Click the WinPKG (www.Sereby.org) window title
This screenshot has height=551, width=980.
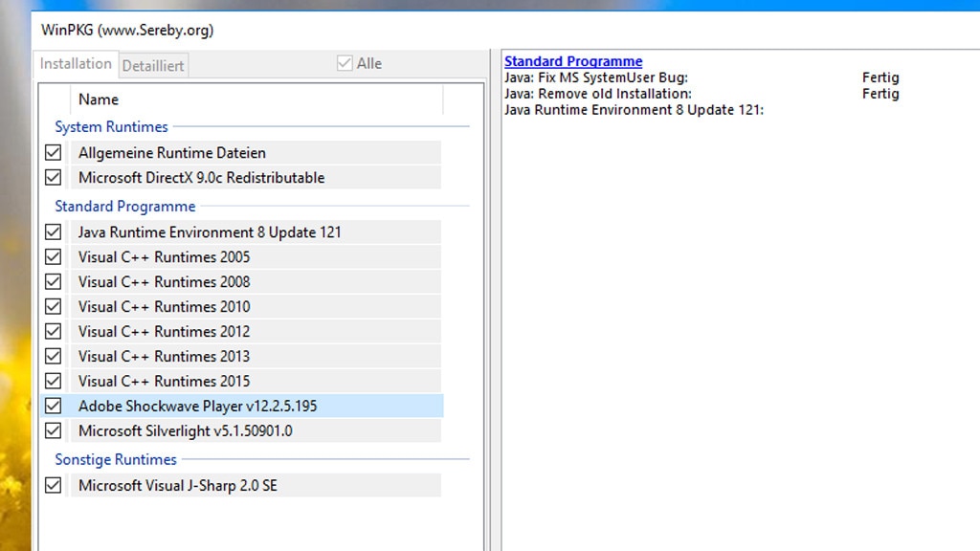coord(127,30)
